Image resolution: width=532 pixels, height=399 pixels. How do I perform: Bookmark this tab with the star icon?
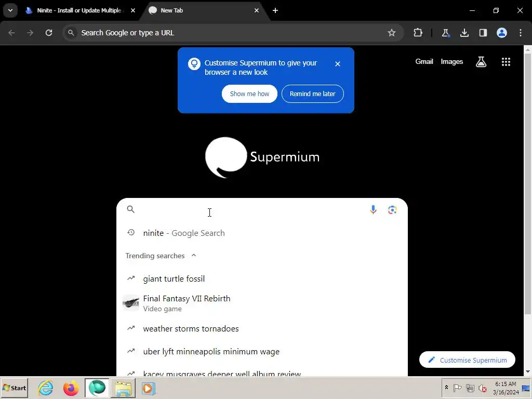pyautogui.click(x=392, y=33)
